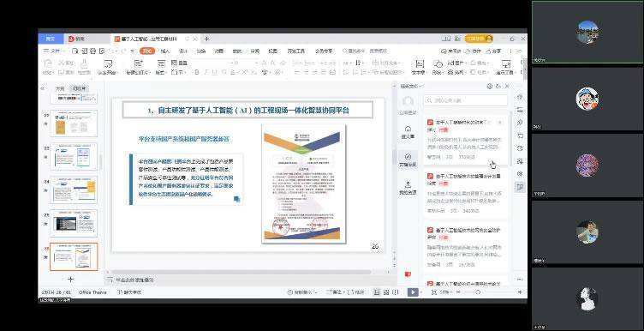Image resolution: width=644 pixels, height=331 pixels.
Task: Open a new tab with plus button
Action: (x=207, y=39)
